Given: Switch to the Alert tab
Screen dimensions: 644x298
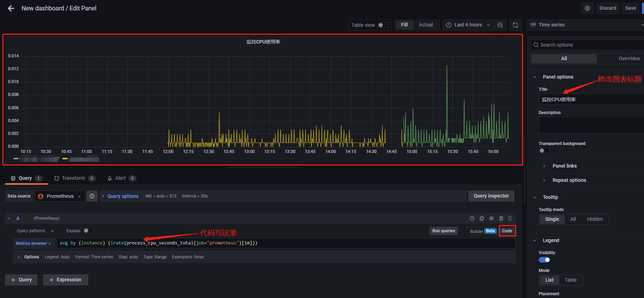Looking at the screenshot, I should tap(122, 178).
